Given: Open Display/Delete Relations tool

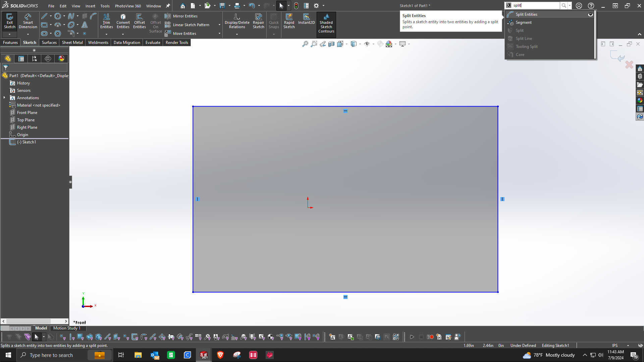Looking at the screenshot, I should (x=237, y=21).
